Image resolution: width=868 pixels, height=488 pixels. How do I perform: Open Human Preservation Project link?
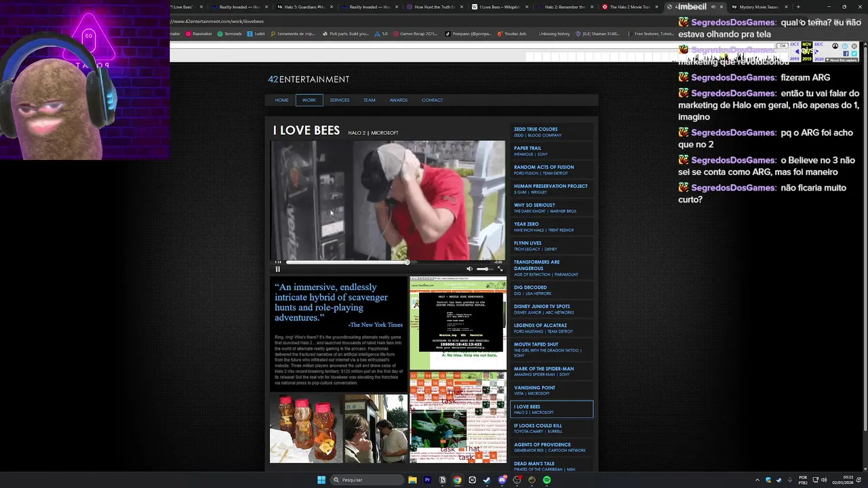(x=551, y=189)
